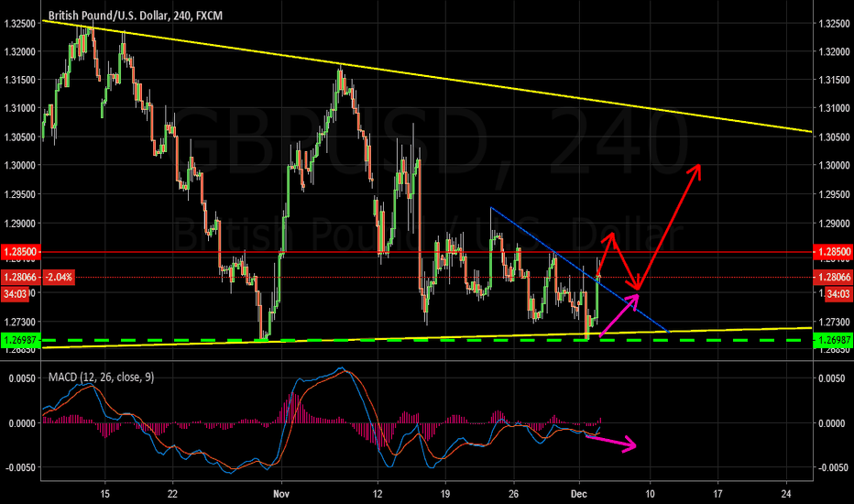The width and height of the screenshot is (854, 504).
Task: Select date 17 on the time axis
Action: [717, 494]
